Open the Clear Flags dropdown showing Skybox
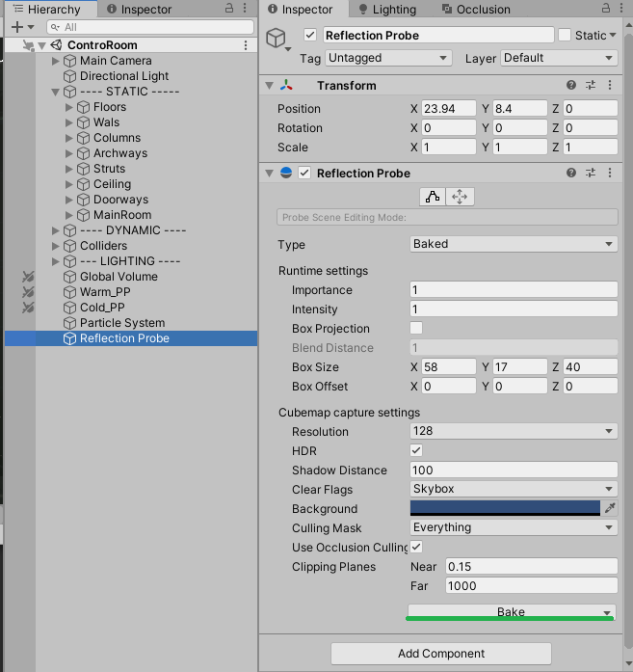The width and height of the screenshot is (633, 672). [514, 489]
